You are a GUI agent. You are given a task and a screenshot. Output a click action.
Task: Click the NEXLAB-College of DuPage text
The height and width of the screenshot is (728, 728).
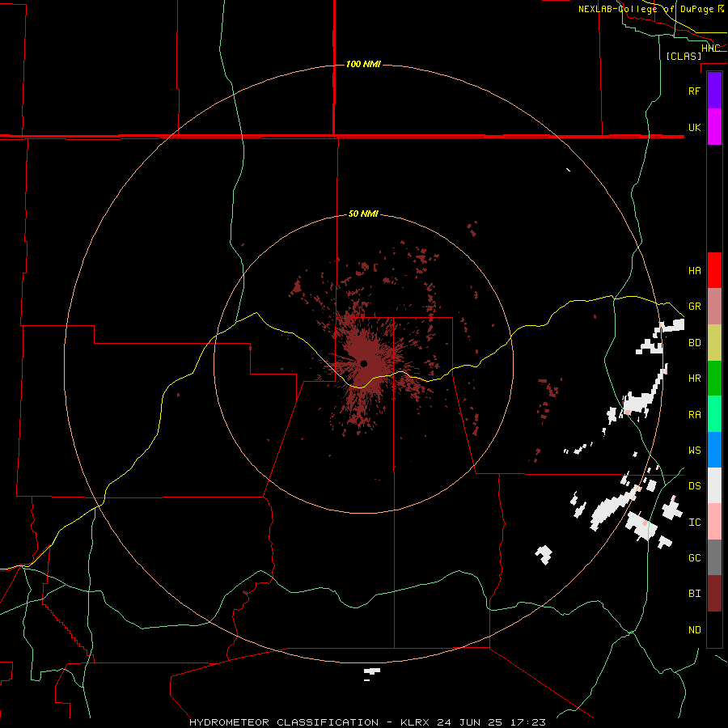click(645, 9)
